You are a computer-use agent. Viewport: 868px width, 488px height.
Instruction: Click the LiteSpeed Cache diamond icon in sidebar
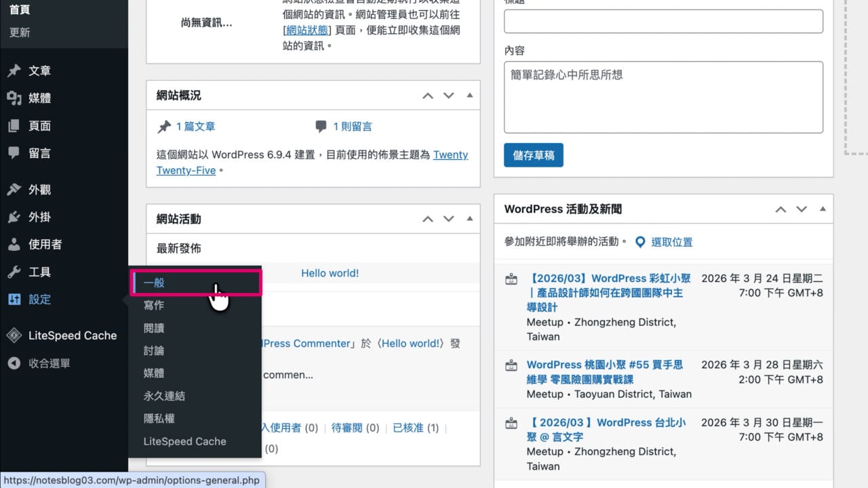tap(14, 335)
